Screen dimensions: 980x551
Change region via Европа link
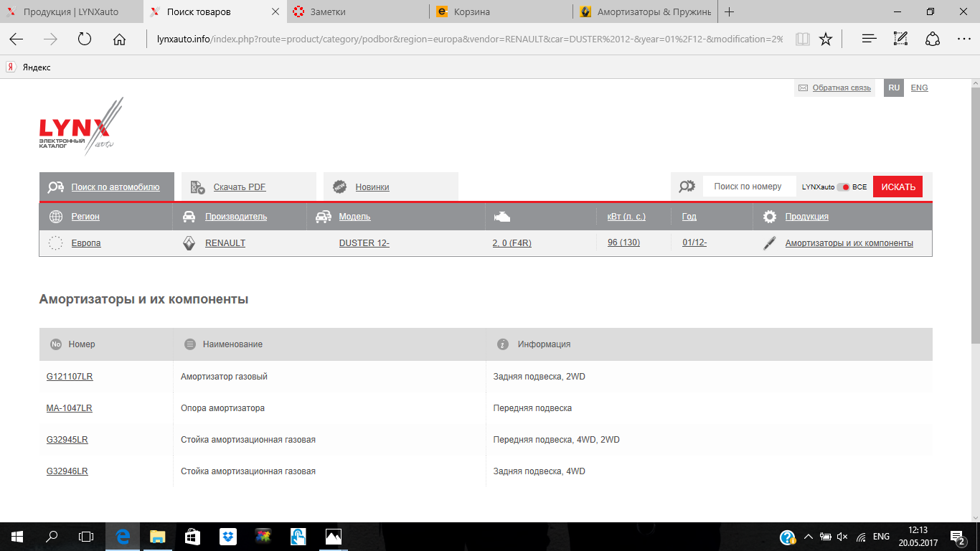click(x=86, y=243)
